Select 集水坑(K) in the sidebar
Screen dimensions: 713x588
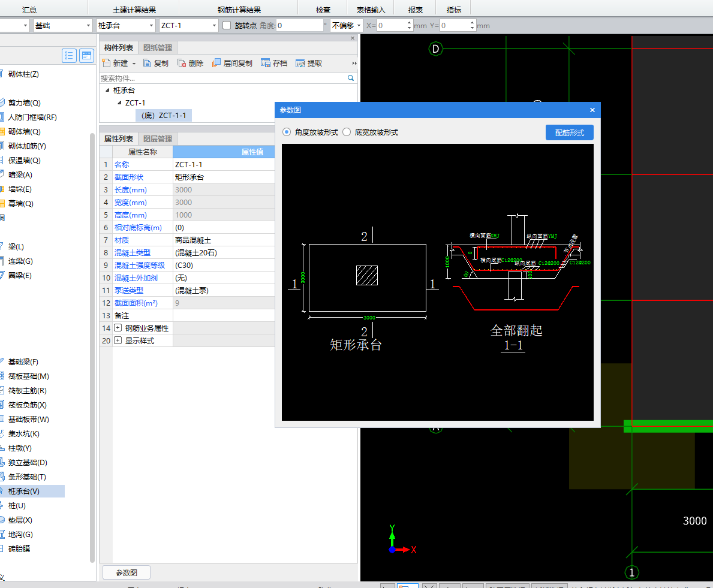coord(23,433)
